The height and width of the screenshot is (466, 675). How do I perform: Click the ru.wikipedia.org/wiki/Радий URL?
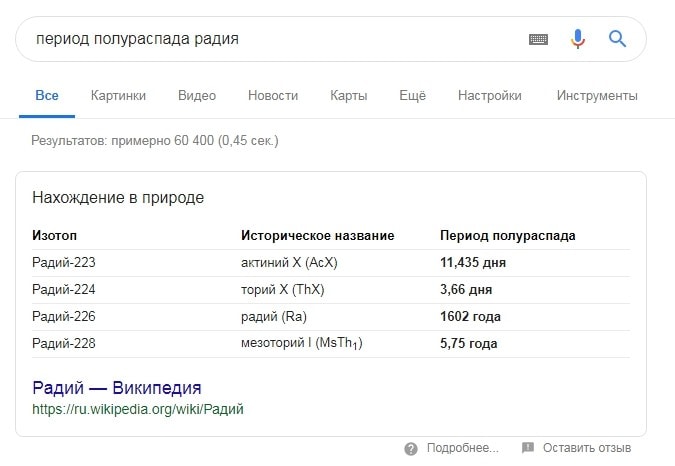(138, 409)
